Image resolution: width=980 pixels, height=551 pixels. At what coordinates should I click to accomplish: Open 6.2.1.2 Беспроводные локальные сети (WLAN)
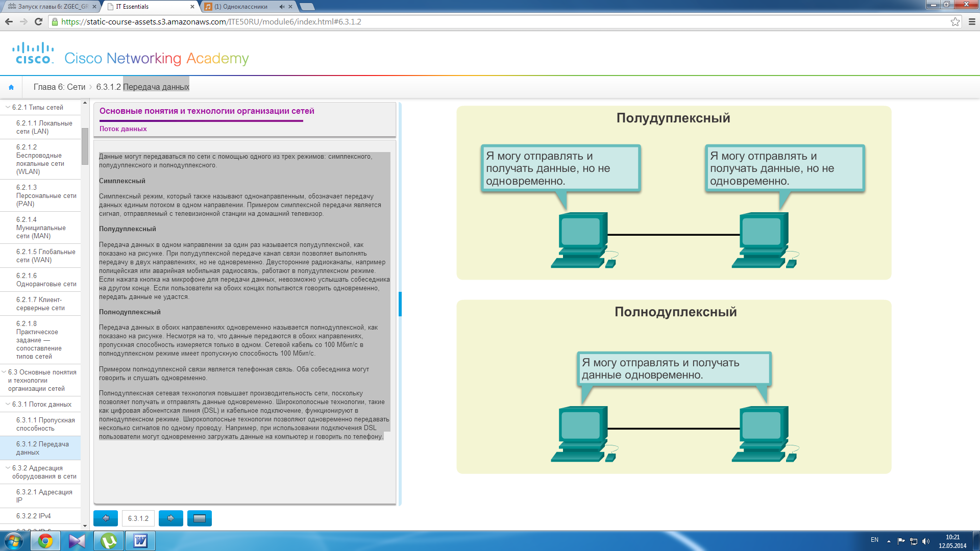click(40, 160)
